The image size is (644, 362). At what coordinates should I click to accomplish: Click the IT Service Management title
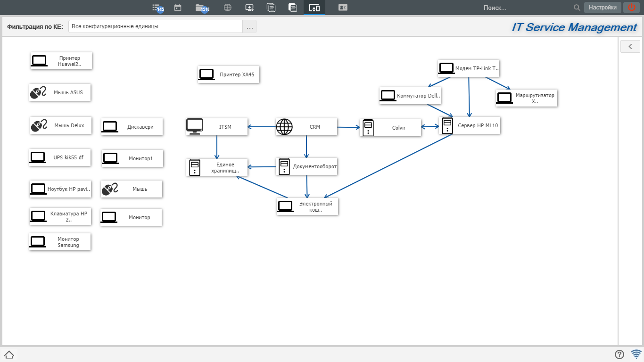[574, 27]
